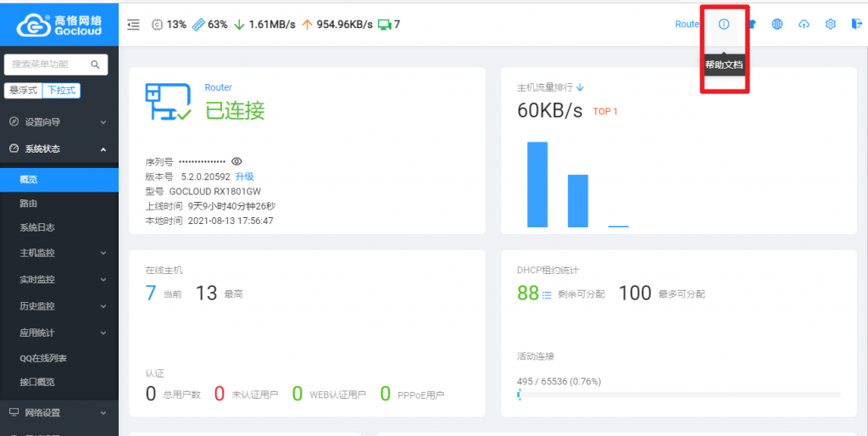Click the WEB认证用户 label

[x=337, y=395]
